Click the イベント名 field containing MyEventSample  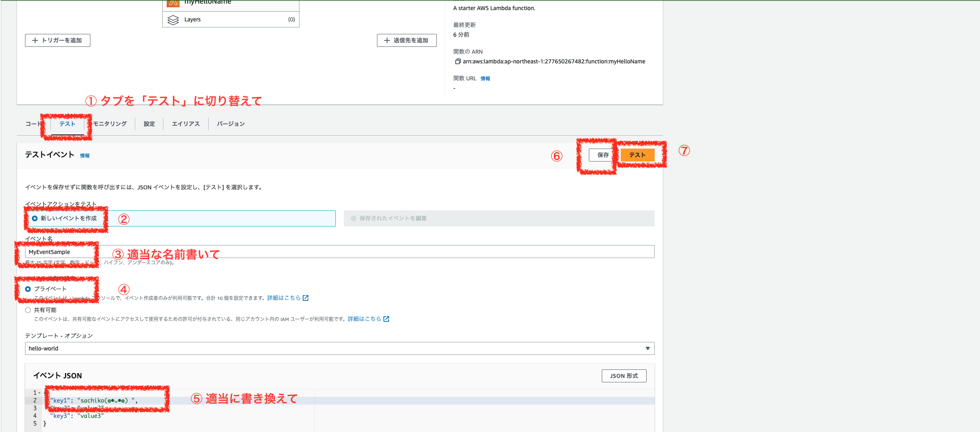point(339,252)
